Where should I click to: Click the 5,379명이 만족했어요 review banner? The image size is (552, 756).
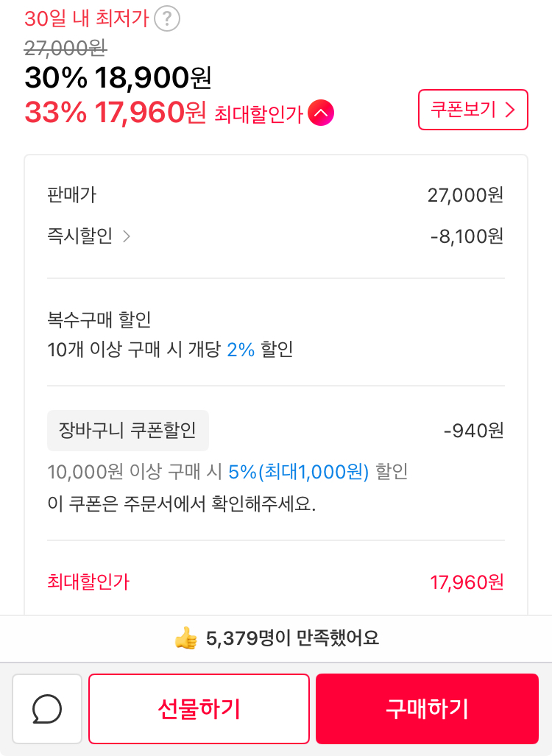[276, 638]
